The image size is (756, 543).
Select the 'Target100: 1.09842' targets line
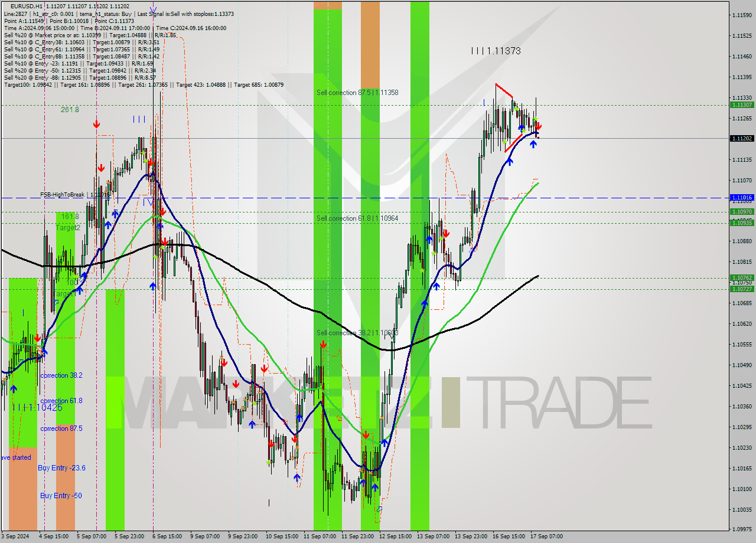(144, 84)
